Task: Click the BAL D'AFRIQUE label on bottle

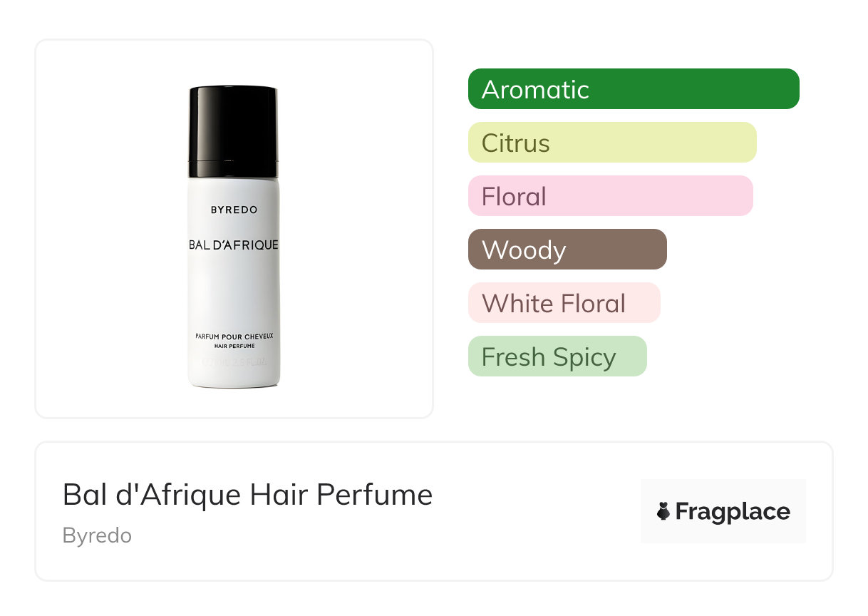Action: 234,245
